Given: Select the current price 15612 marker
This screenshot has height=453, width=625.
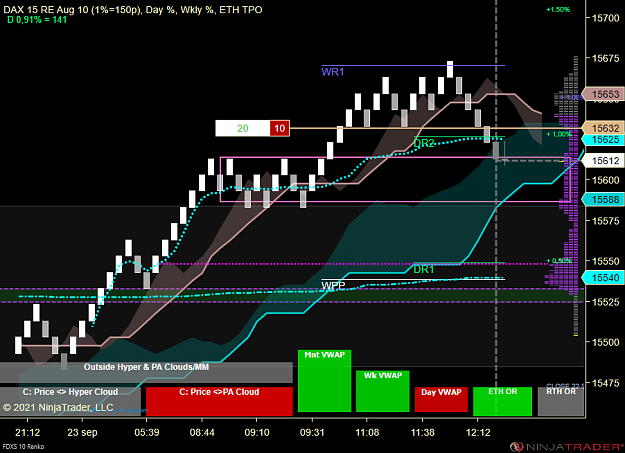Looking at the screenshot, I should [x=603, y=160].
